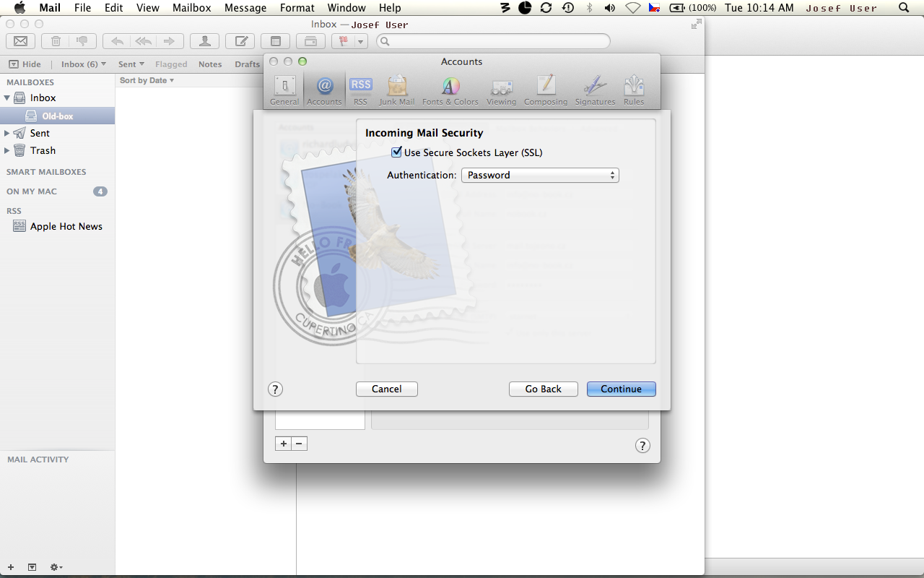
Task: Open the Authentication Password dropdown
Action: [540, 175]
